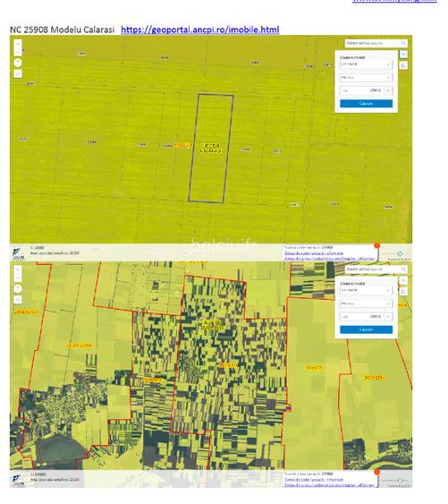Close the upper parcel info popup
Viewport: 448px width, 504px height.
[x=376, y=246]
